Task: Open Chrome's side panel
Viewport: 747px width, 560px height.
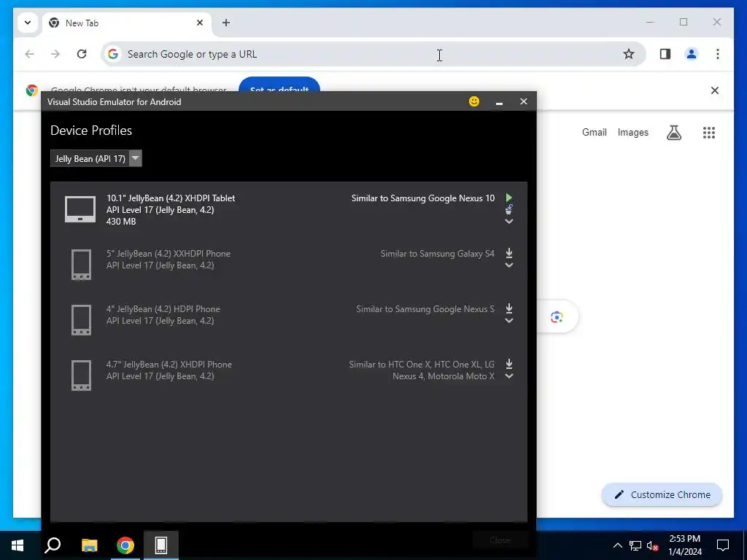Action: point(665,54)
